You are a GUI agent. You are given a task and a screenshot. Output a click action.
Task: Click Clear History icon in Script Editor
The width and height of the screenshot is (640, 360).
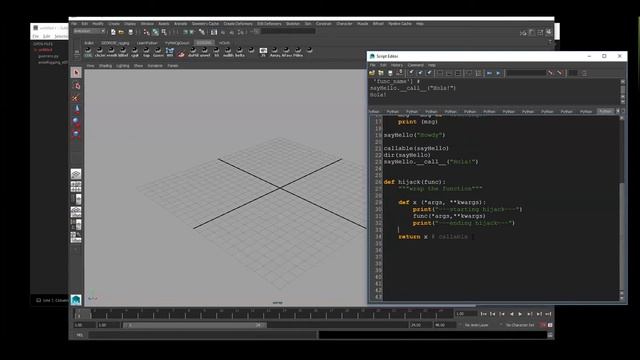(x=411, y=73)
